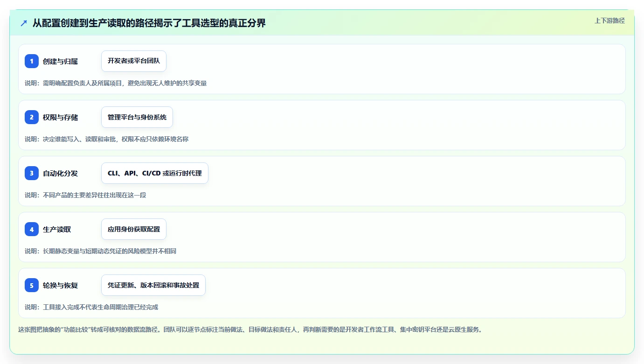
Task: Click the note 权限不应只依赖环境名称
Action: coord(106,139)
